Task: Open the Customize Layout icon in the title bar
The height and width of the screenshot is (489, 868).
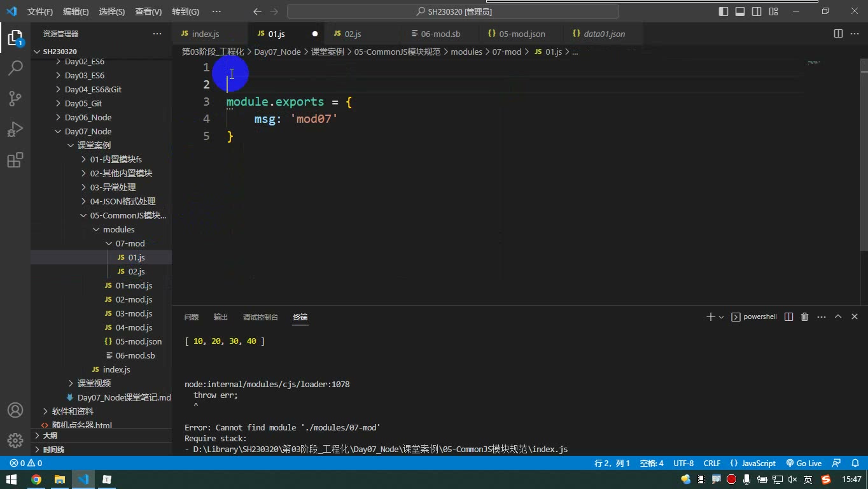Action: (773, 11)
